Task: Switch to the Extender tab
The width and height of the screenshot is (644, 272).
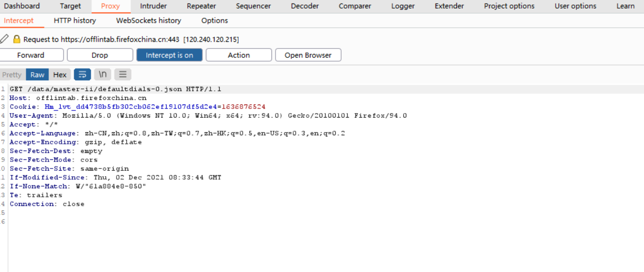Action: [x=449, y=6]
